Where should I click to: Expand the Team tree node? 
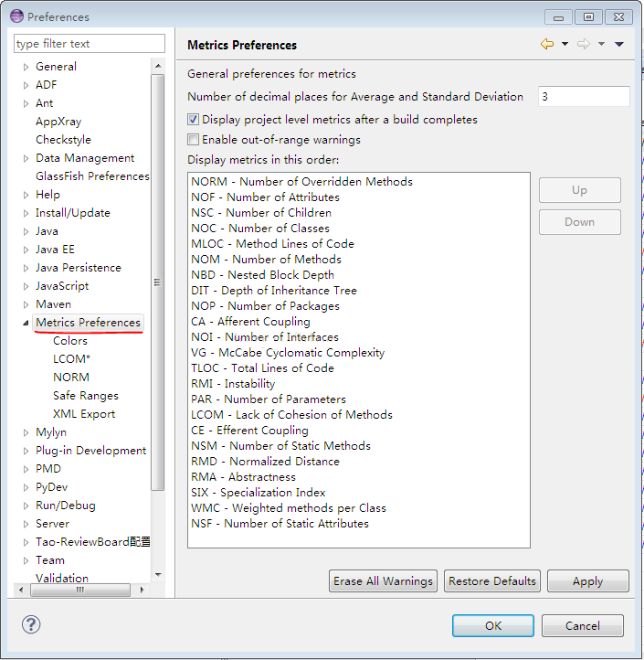tap(26, 560)
